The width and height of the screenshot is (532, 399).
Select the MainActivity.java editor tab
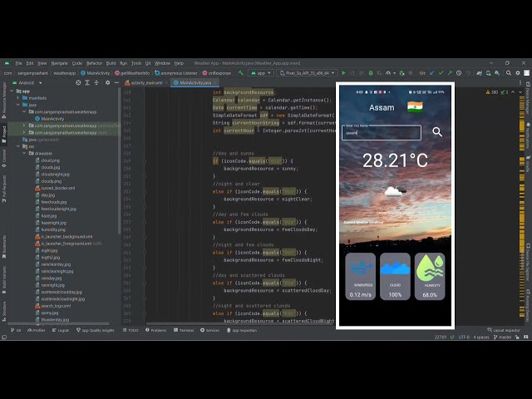tap(195, 83)
